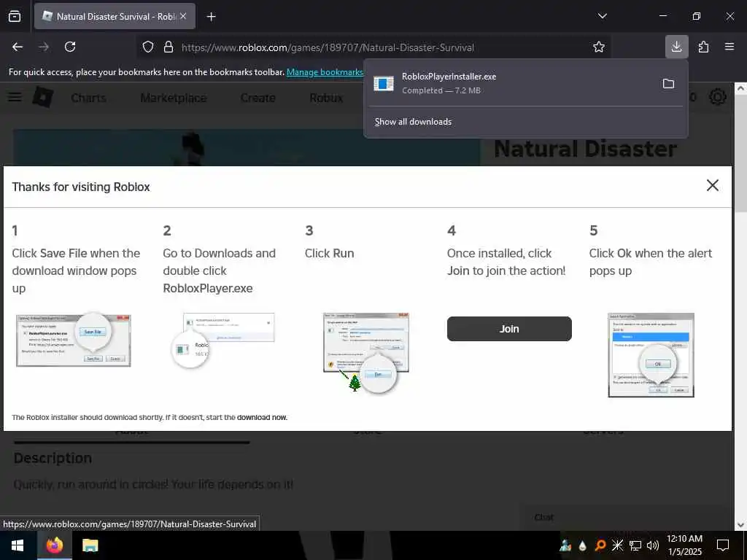
Task: Open the Roblox hamburger side menu
Action: [15, 97]
